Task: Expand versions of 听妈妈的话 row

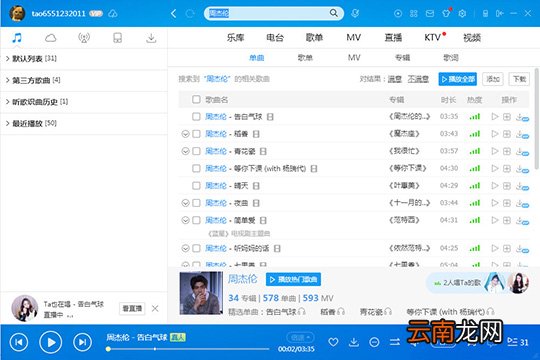Action: (x=185, y=248)
